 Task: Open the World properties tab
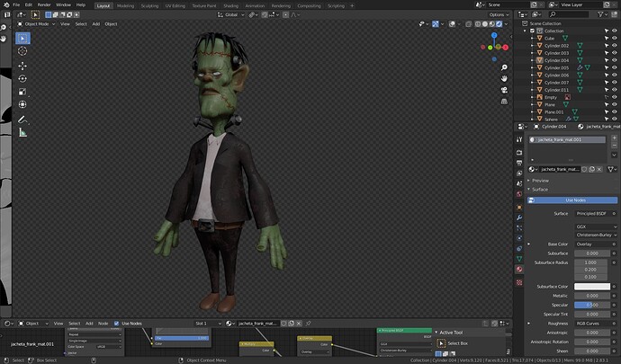pos(519,194)
